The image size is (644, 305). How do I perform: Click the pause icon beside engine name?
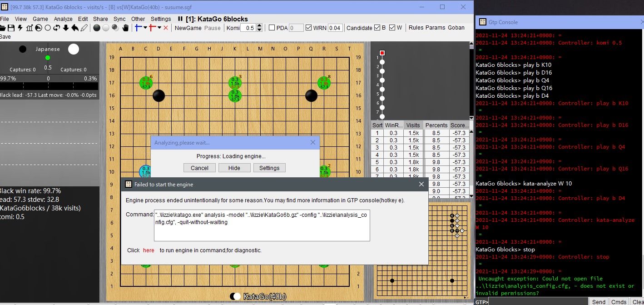[180, 19]
